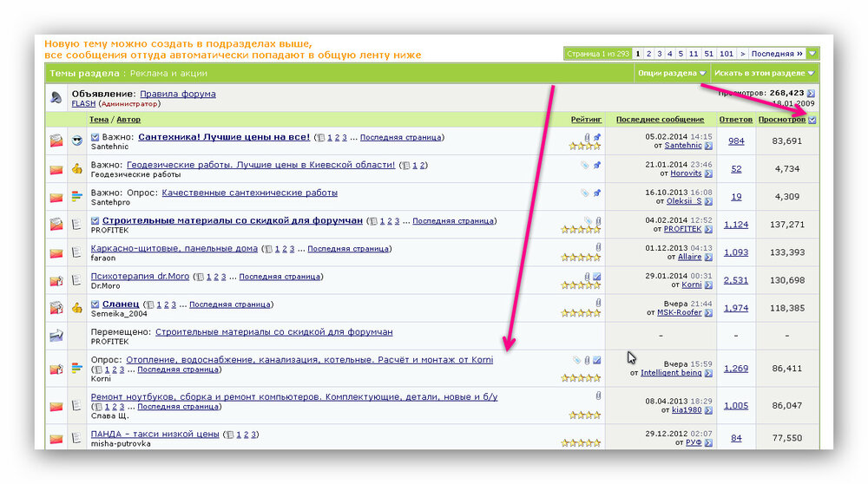Sort threads by Тема column
This screenshot has height=484, width=868.
coord(99,120)
